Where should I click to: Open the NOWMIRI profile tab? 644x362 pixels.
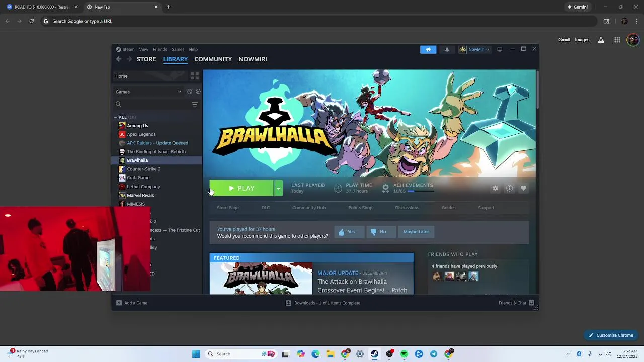point(253,59)
